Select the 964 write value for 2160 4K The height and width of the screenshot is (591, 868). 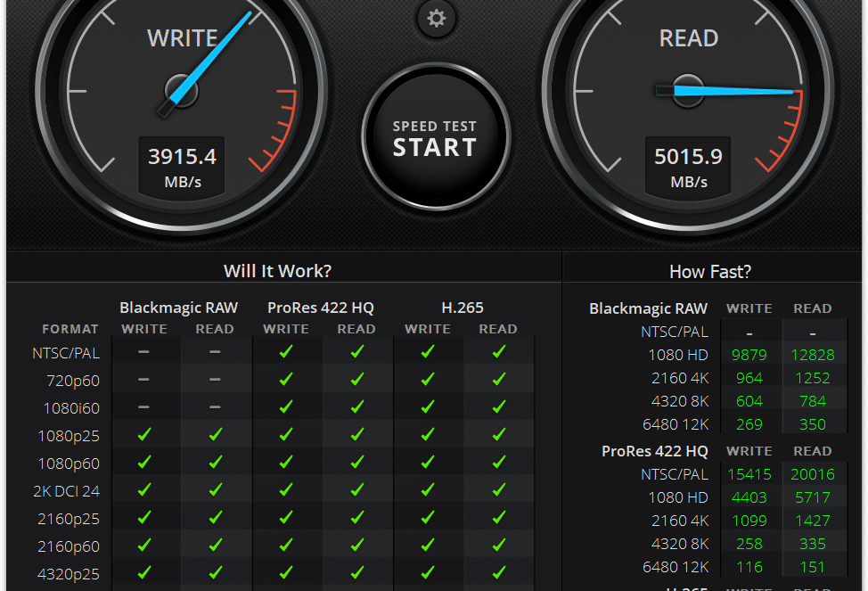(x=749, y=378)
